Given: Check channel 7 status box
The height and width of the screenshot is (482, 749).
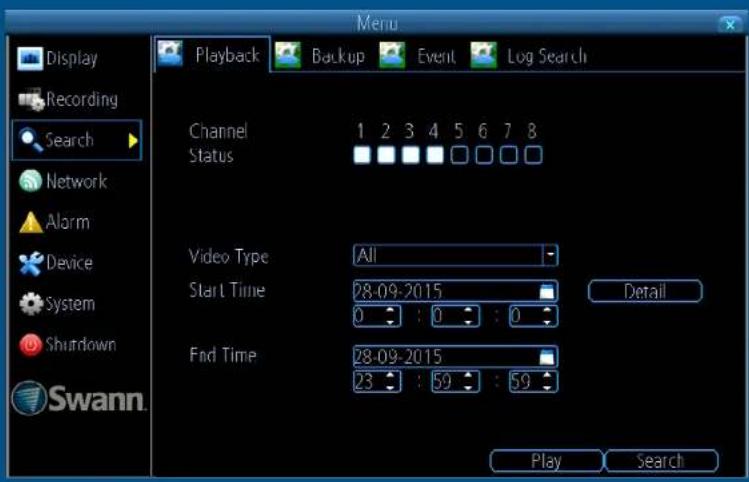Looking at the screenshot, I should 508,155.
